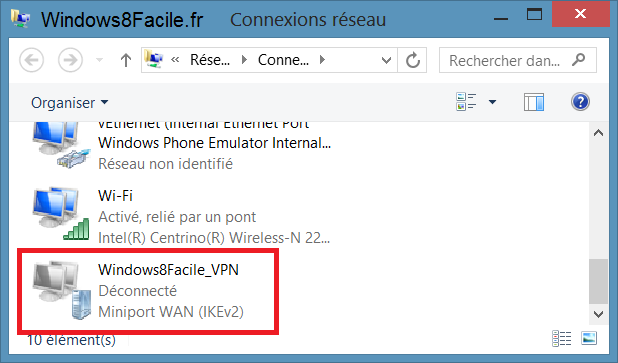Click the back navigation arrow

pos(32,60)
